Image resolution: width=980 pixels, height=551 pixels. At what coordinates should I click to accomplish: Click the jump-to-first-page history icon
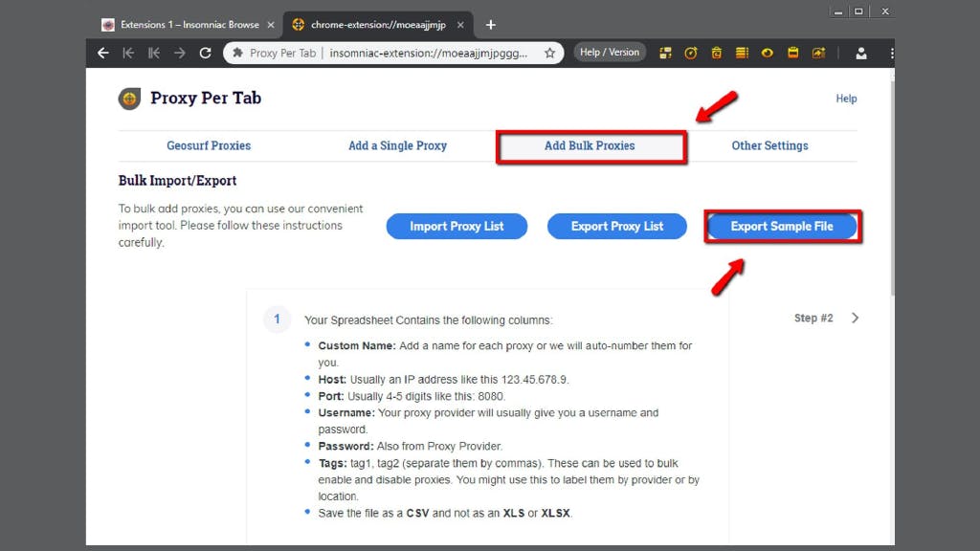(x=128, y=54)
